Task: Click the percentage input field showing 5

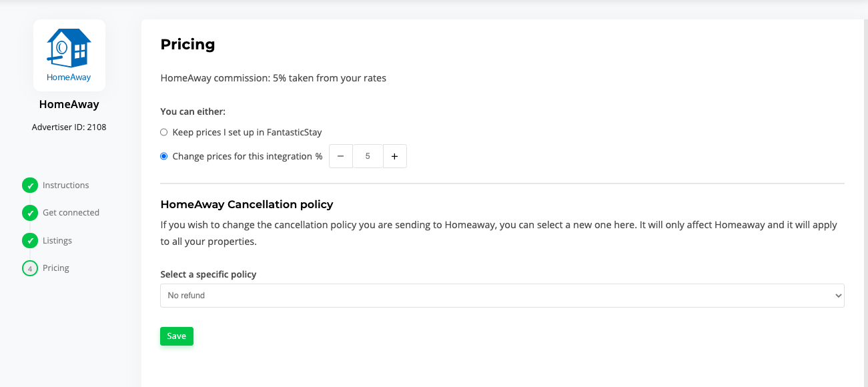Action: (x=368, y=156)
